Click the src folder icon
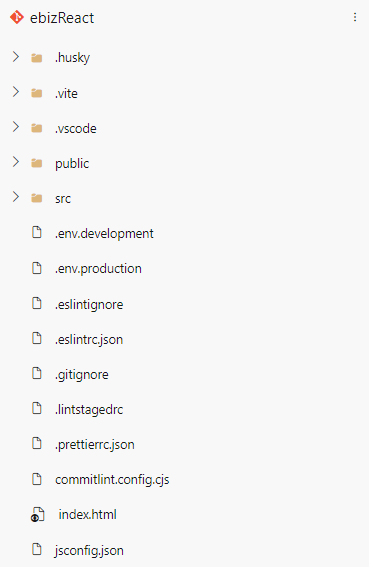 37,198
